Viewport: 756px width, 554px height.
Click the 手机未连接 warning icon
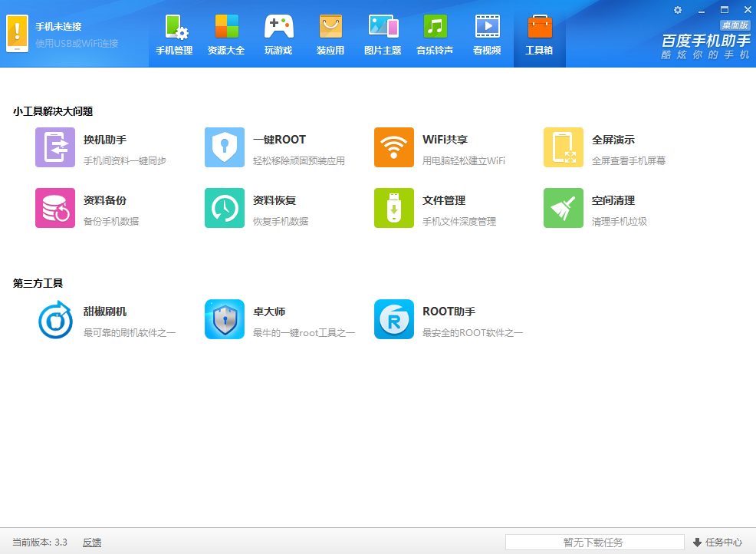coord(16,34)
